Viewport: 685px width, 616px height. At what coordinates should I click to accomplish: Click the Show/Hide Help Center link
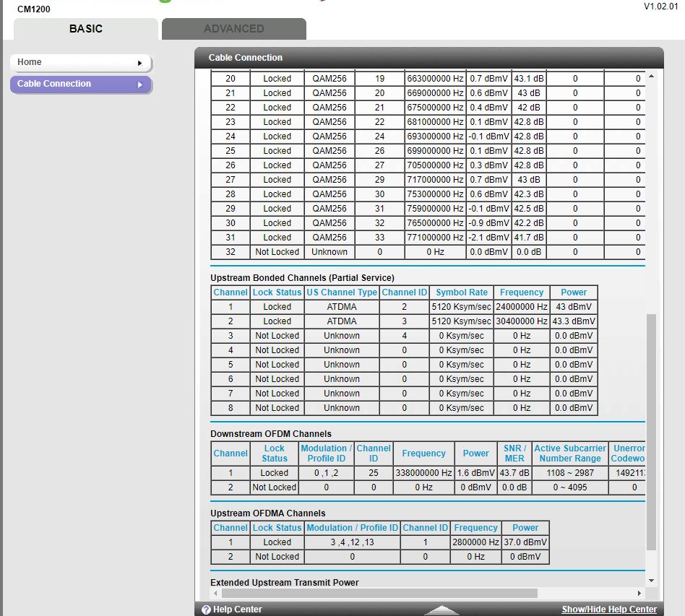click(609, 610)
